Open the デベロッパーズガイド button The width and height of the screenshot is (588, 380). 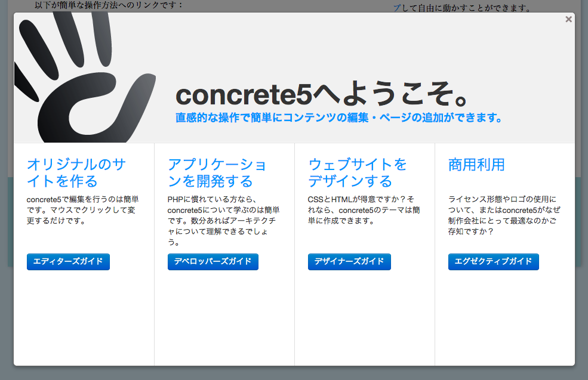tap(213, 261)
